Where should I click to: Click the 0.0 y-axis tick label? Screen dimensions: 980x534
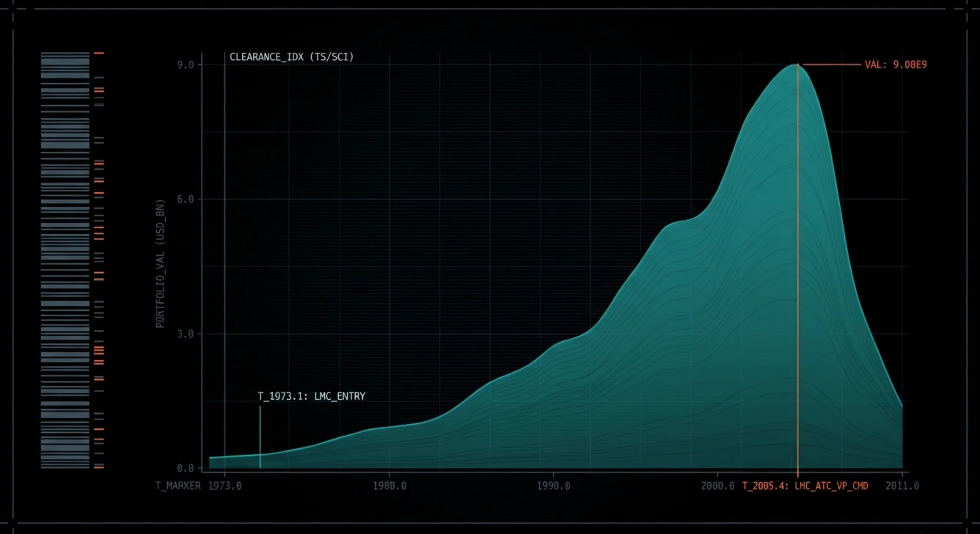(x=185, y=468)
